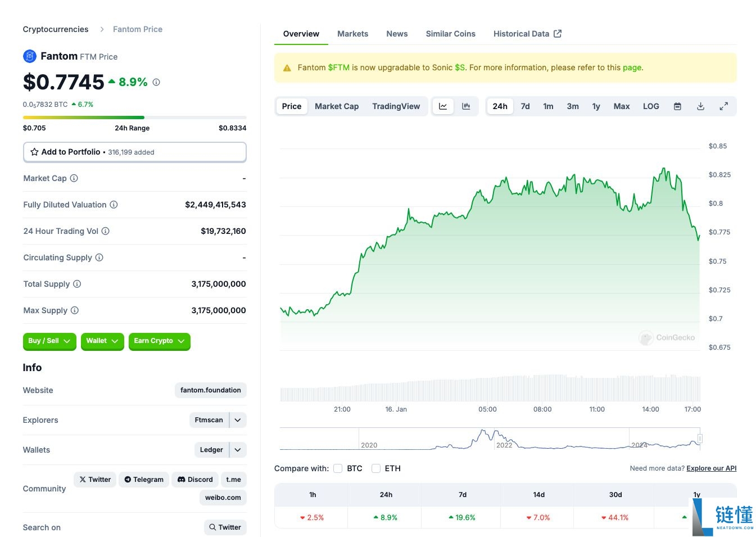Screen dimensions: 756x537
Task: Click the 24 Hour Trading Vol info icon
Action: pyautogui.click(x=105, y=231)
